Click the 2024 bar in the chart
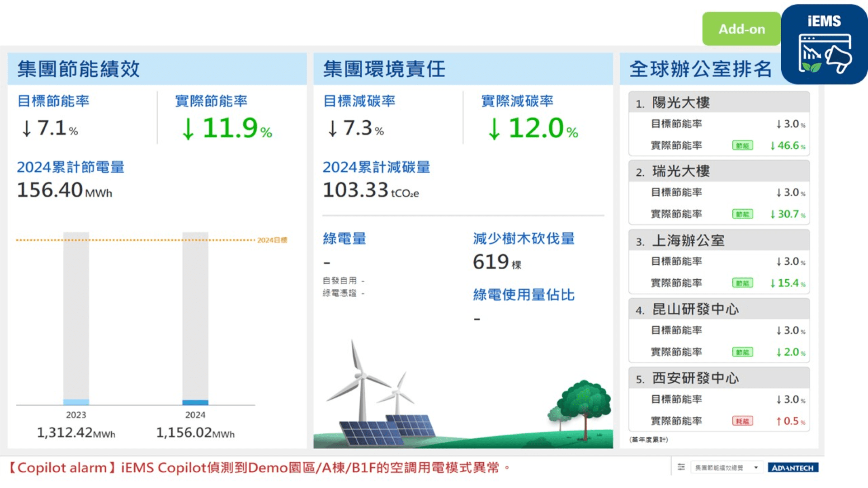Screen dimensions: 868x488 click(195, 319)
